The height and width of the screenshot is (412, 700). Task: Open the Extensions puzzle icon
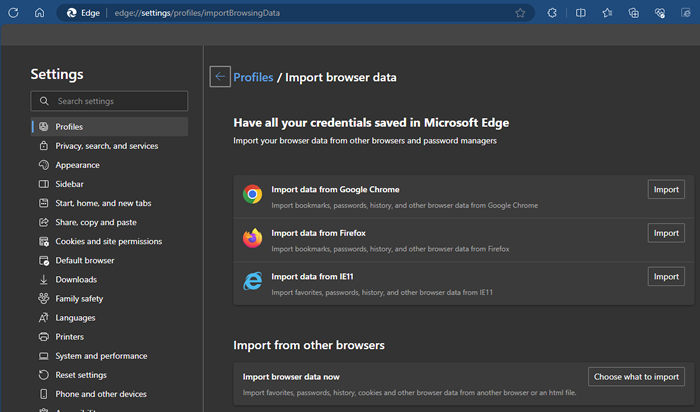tap(552, 13)
